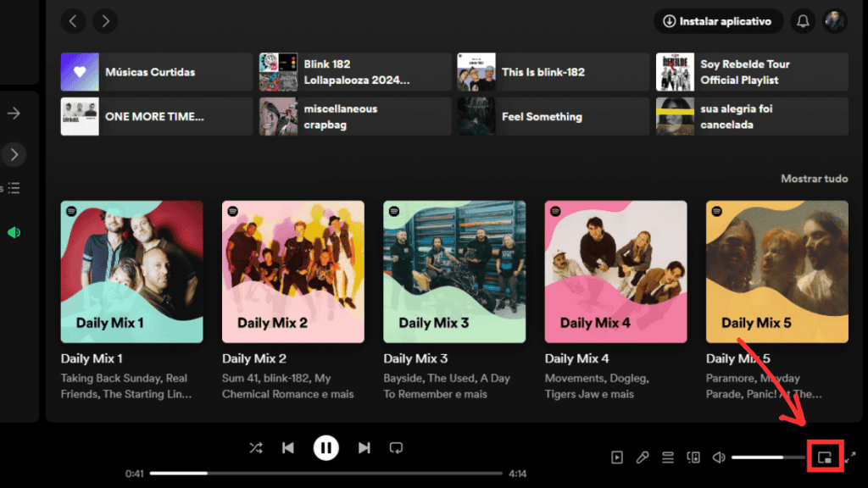The width and height of the screenshot is (868, 488).
Task: Click the Daily Mix 4 title text
Action: coord(576,358)
